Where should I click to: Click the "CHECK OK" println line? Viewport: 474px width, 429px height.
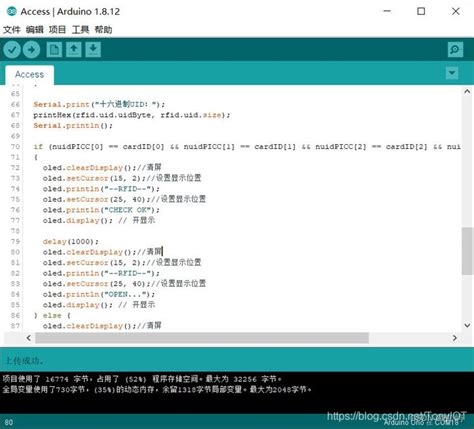click(101, 210)
